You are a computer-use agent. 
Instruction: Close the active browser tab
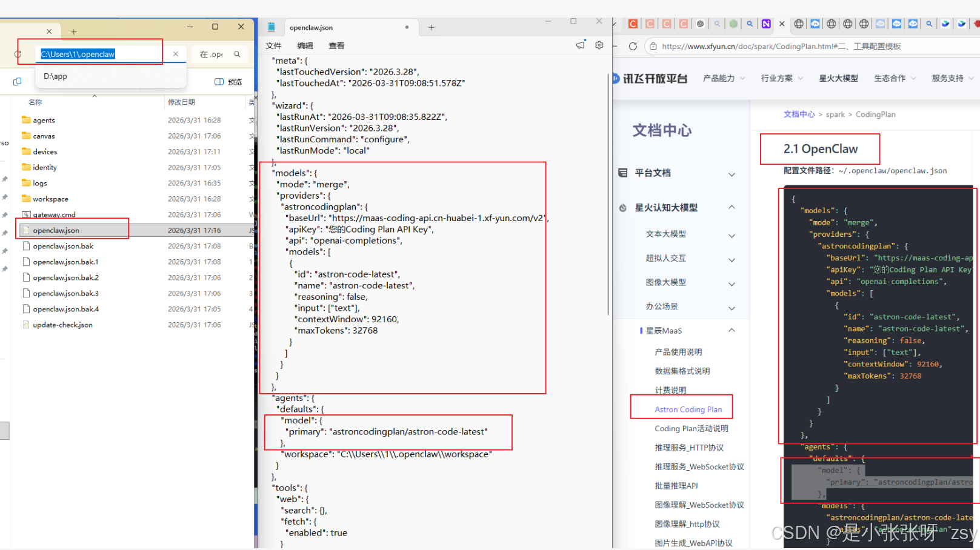point(782,24)
